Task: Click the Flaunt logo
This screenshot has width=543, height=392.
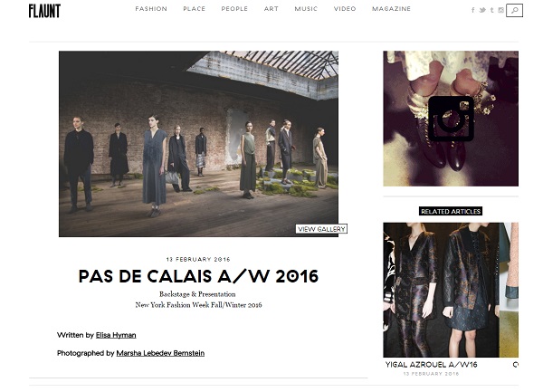Action: click(x=44, y=11)
